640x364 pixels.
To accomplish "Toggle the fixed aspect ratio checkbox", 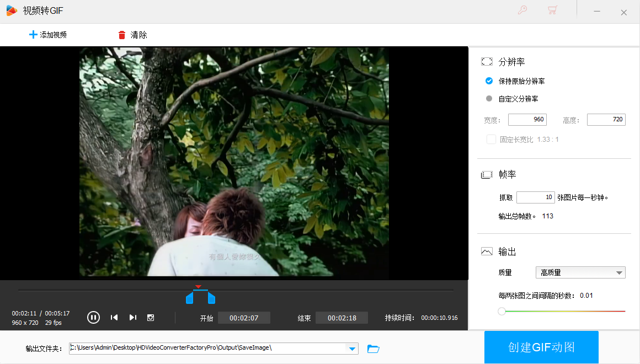I will [491, 140].
